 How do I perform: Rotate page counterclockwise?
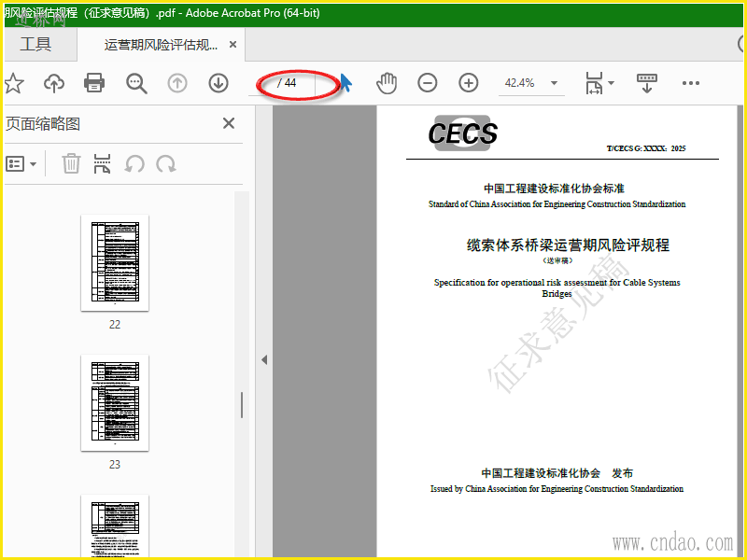click(x=134, y=164)
